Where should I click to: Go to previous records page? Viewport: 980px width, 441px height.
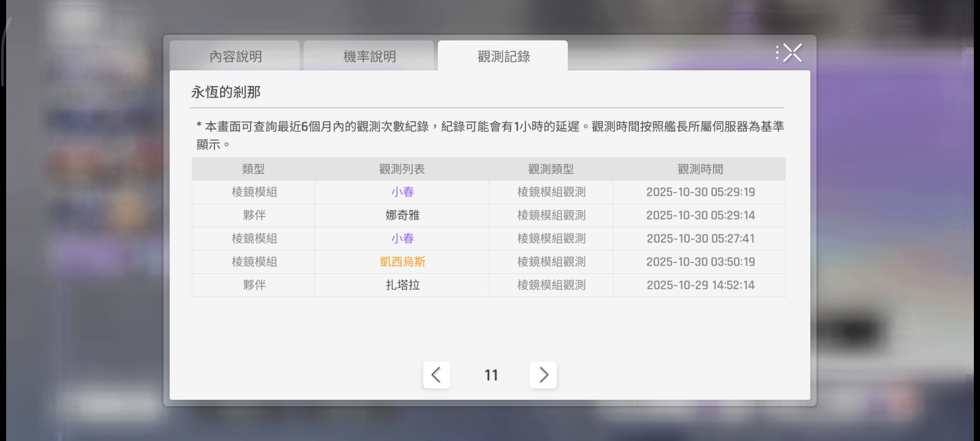point(436,375)
